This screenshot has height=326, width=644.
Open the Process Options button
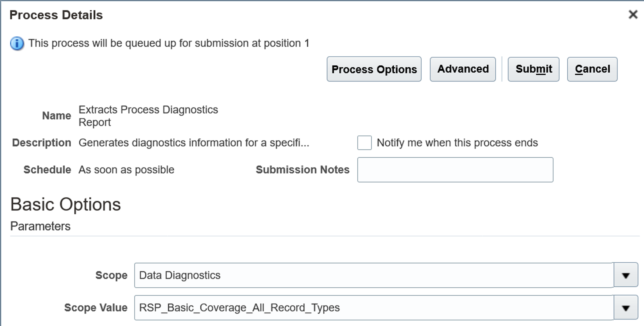pyautogui.click(x=374, y=69)
